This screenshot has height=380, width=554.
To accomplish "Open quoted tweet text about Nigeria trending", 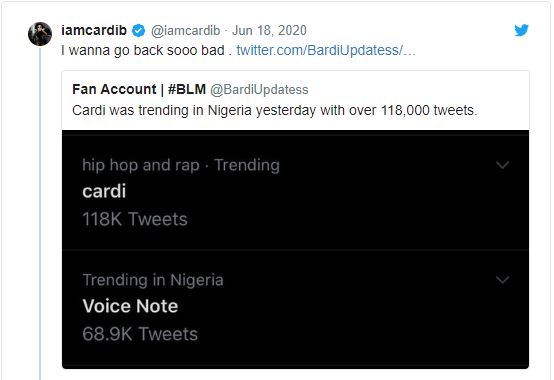I will tap(275, 111).
